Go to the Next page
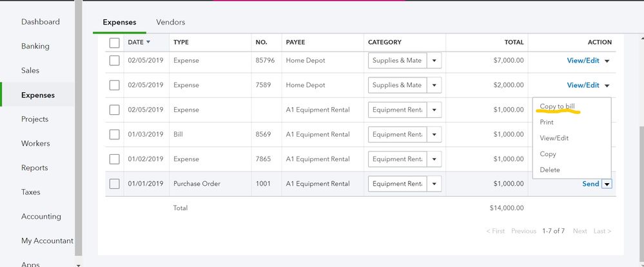644x267 pixels. [x=580, y=231]
